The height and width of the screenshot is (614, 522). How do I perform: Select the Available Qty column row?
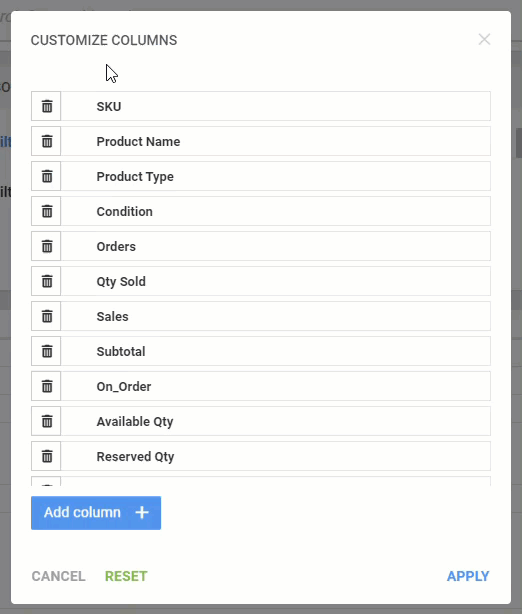(276, 421)
